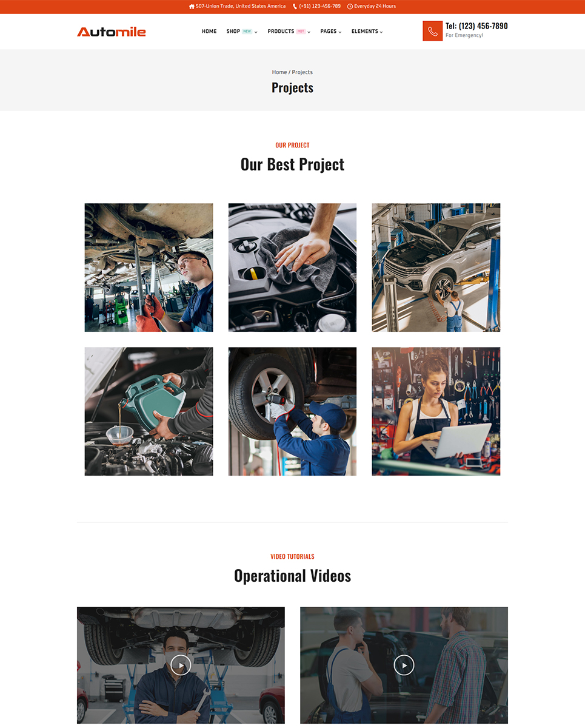Click the orange phone icon box

click(x=432, y=31)
